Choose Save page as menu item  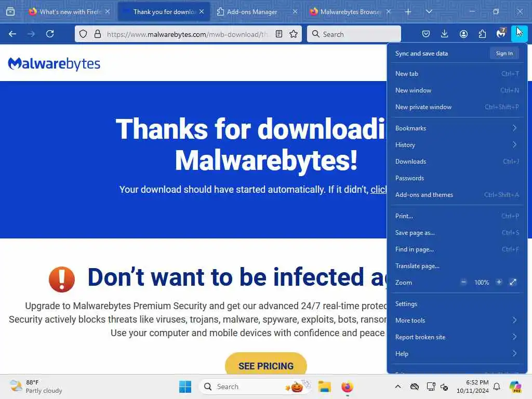pos(457,233)
